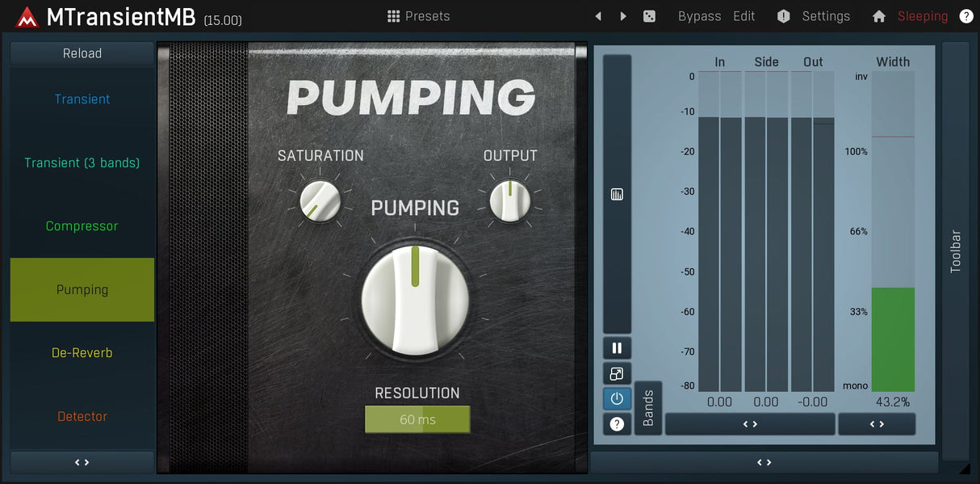Adjust the Resolution 60 ms slider
Image resolution: width=980 pixels, height=484 pixels.
[417, 419]
